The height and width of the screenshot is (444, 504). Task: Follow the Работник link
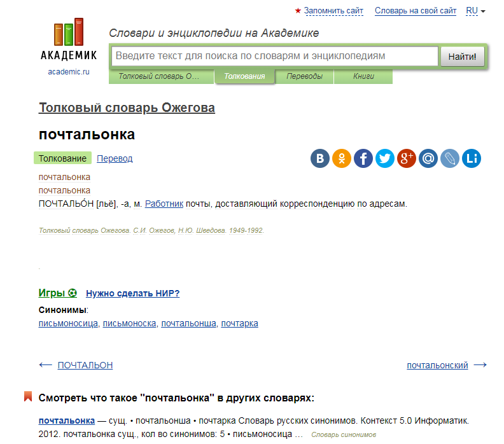pos(164,204)
